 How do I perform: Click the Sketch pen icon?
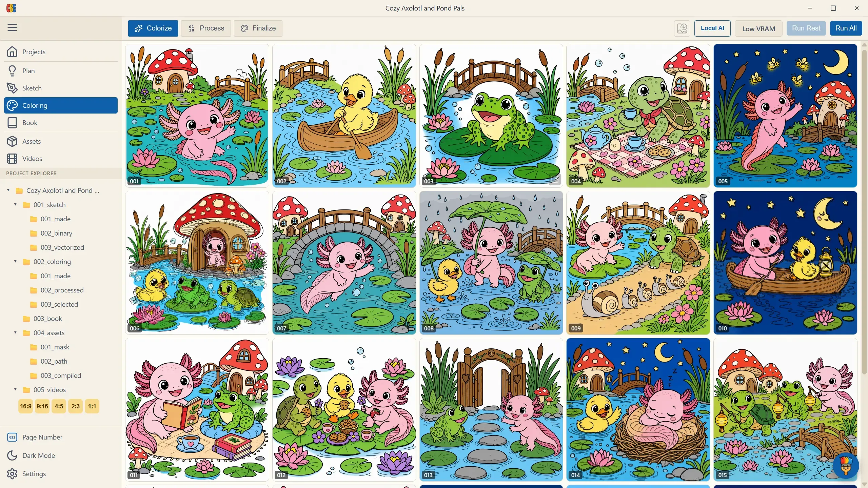[x=12, y=88]
